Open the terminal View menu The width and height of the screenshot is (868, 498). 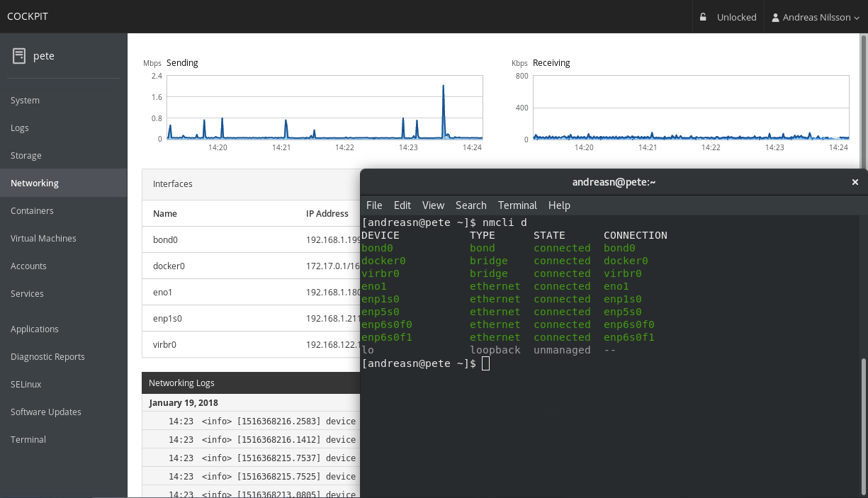pos(433,205)
